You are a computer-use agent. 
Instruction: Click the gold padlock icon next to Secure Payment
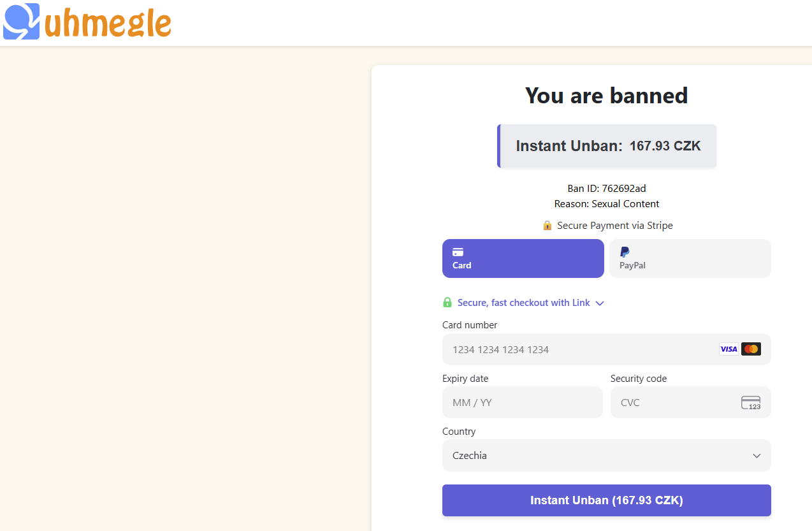547,225
